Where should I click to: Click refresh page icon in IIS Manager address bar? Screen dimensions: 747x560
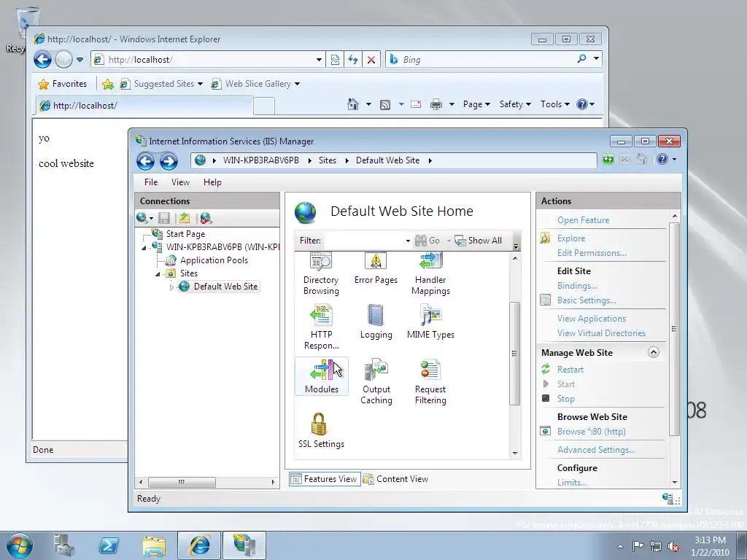(x=608, y=160)
